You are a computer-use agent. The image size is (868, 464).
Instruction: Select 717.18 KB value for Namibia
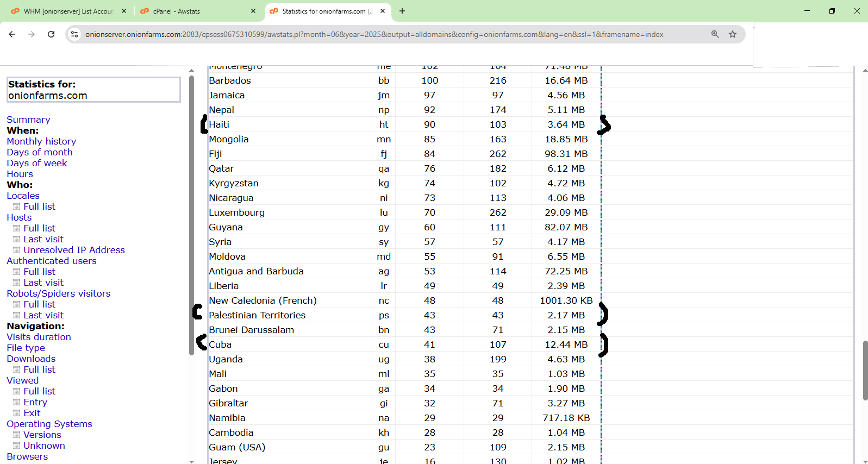tap(566, 418)
